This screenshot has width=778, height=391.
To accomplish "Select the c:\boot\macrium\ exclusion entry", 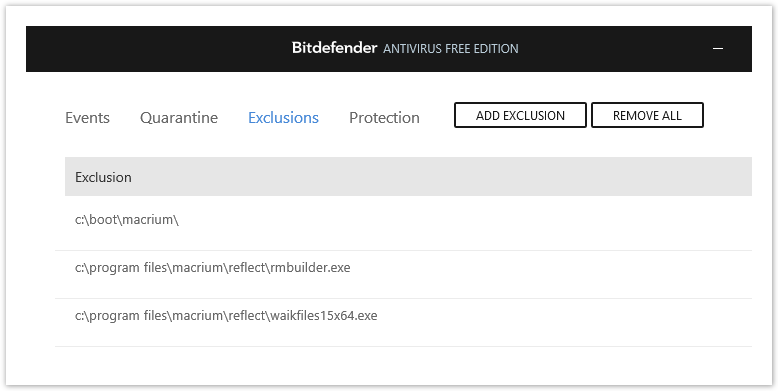I will tap(403, 220).
